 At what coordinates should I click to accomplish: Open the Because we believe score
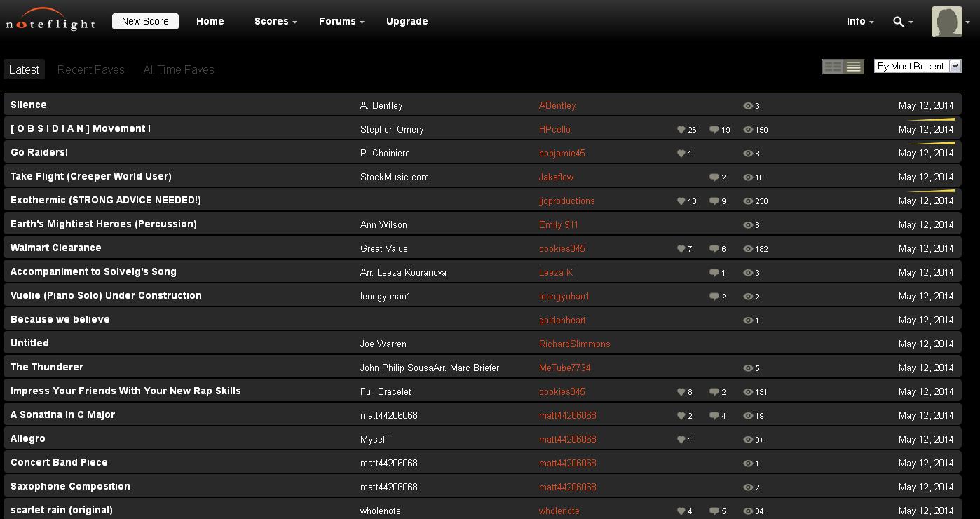[x=60, y=320]
